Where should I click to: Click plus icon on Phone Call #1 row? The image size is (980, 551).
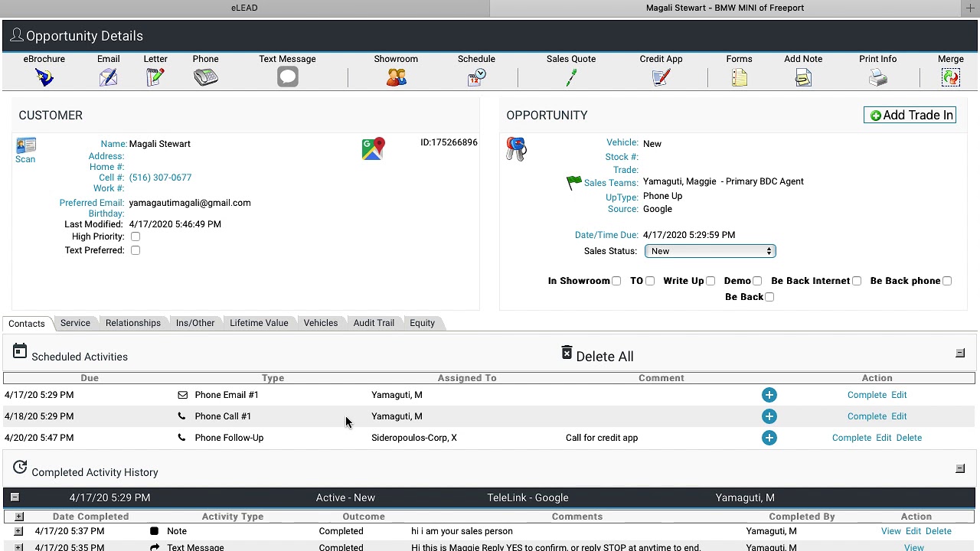(769, 416)
